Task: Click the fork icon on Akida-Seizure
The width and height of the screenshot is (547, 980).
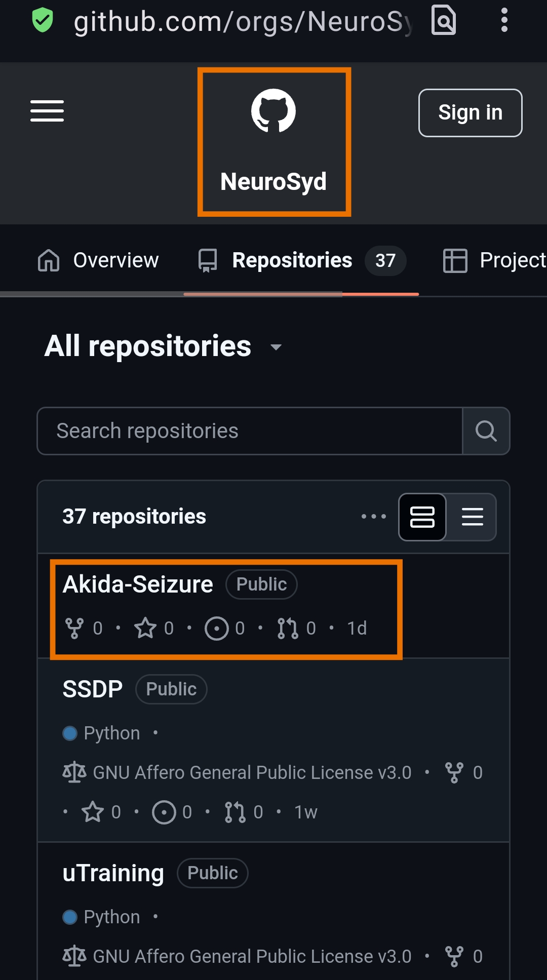Action: coord(74,629)
